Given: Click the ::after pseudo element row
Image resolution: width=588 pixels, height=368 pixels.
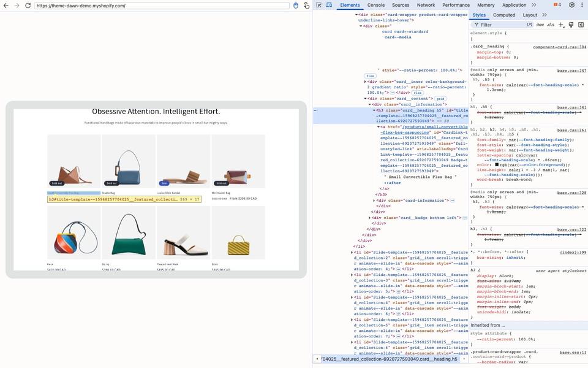Looking at the screenshot, I should click(392, 183).
